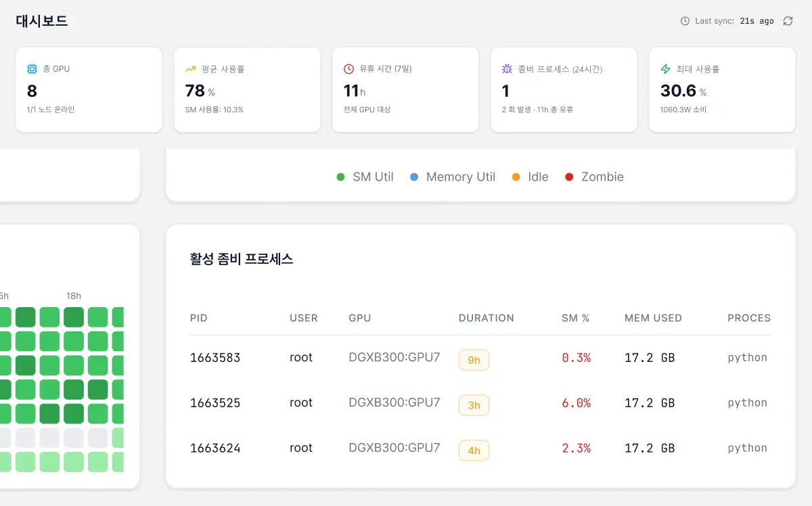Select the 4h duration badge
The height and width of the screenshot is (506, 812).
pos(474,450)
